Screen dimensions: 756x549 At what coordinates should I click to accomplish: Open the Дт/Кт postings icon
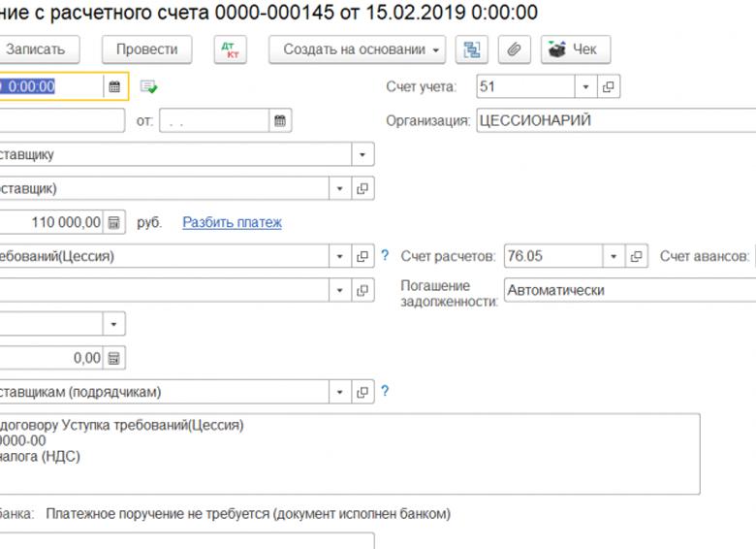pos(231,49)
